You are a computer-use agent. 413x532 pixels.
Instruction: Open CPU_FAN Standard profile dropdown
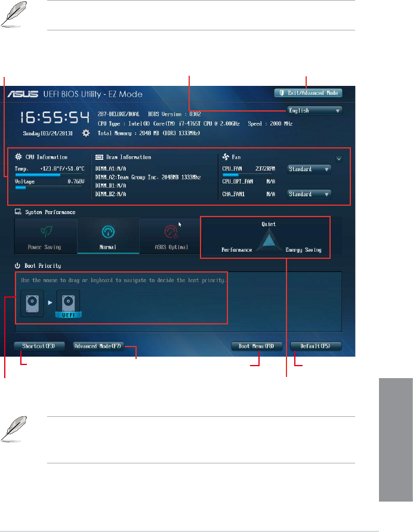(x=309, y=169)
